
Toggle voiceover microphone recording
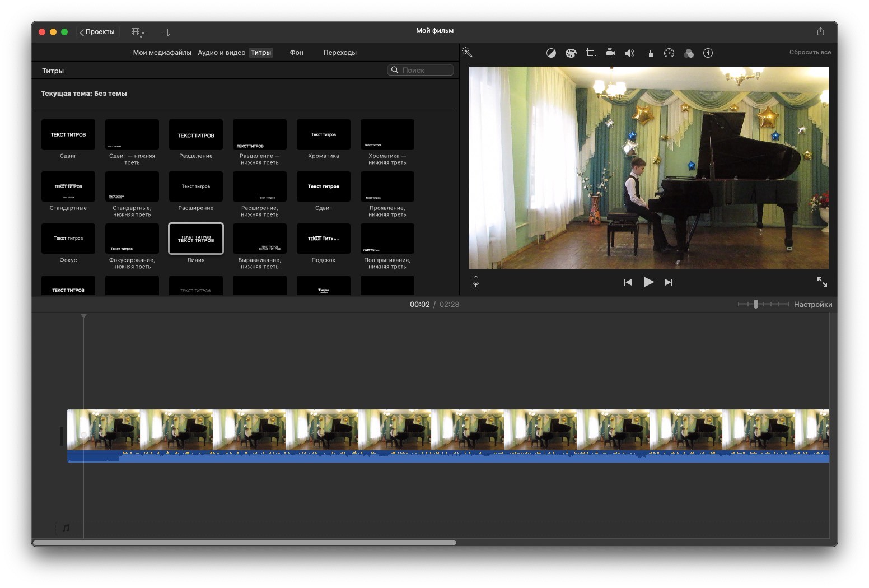(475, 282)
